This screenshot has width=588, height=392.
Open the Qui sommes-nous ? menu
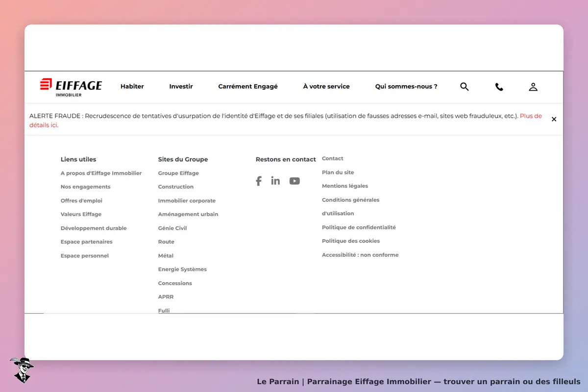tap(406, 86)
